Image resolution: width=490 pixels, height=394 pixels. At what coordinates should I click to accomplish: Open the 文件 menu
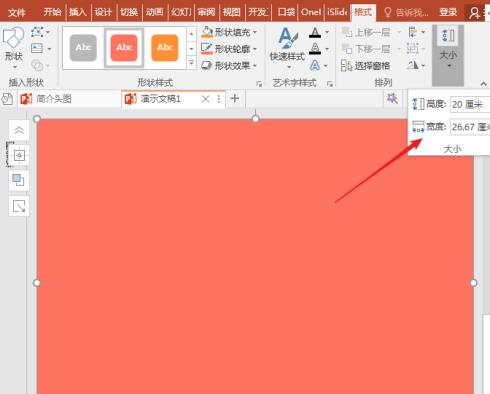[16, 13]
